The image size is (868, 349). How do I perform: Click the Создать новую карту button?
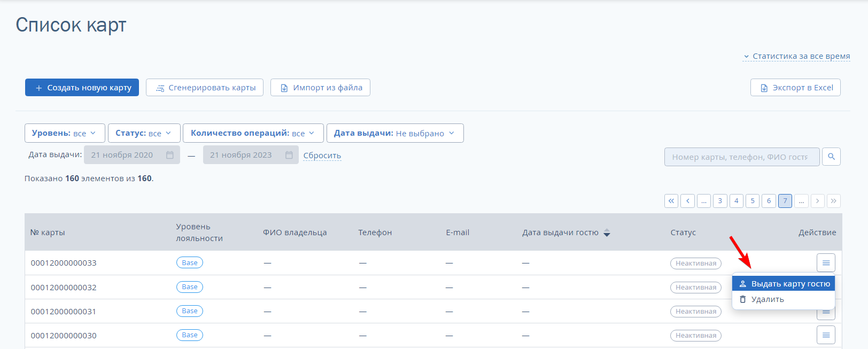tap(82, 88)
